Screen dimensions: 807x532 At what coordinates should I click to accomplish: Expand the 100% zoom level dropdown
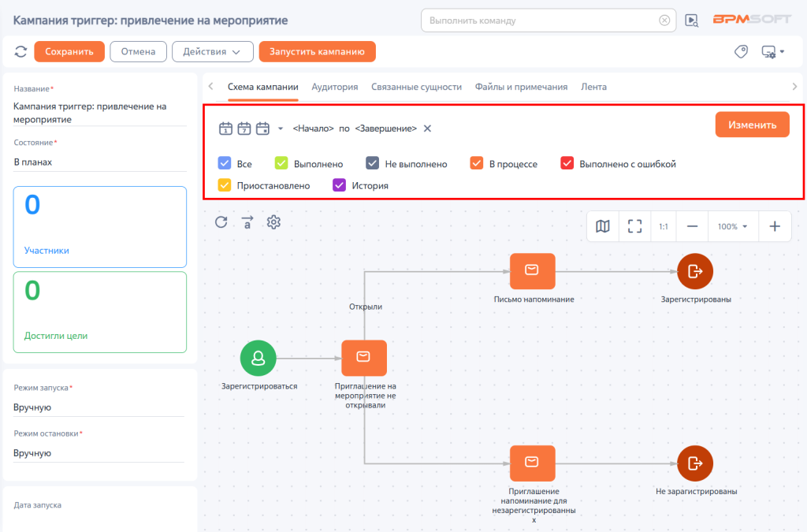click(x=732, y=226)
